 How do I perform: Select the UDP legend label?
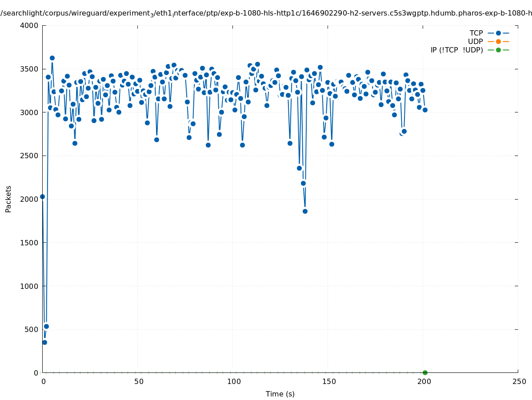pyautogui.click(x=475, y=41)
